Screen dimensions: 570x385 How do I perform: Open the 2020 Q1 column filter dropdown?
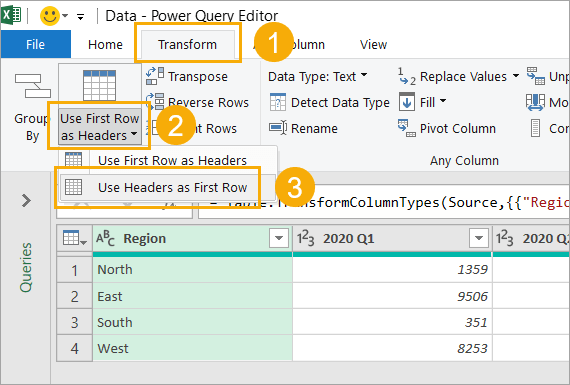[x=479, y=238]
